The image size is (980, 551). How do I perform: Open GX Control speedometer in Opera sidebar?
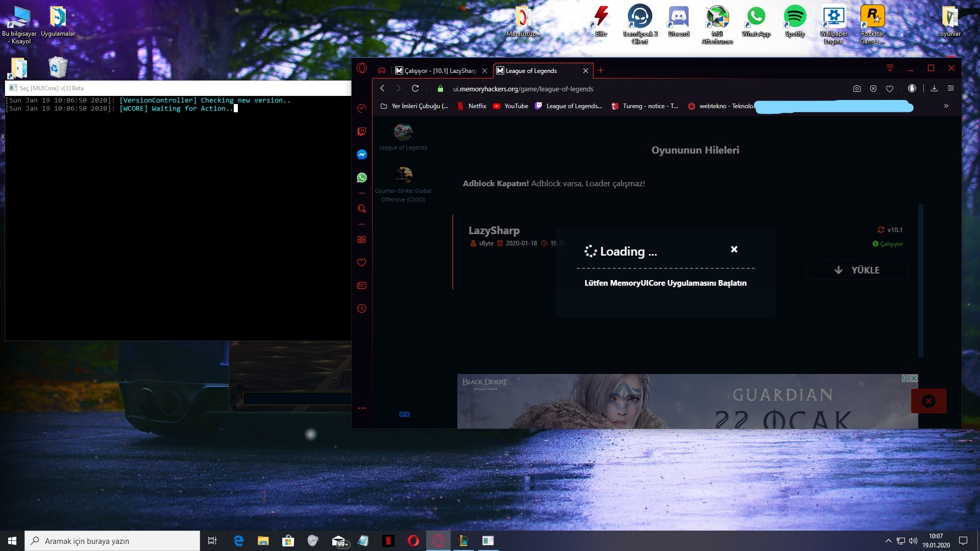coord(362,108)
